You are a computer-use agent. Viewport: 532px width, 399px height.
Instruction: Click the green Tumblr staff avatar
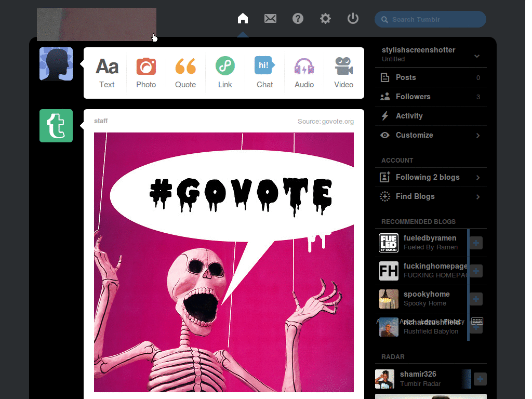[x=56, y=126]
